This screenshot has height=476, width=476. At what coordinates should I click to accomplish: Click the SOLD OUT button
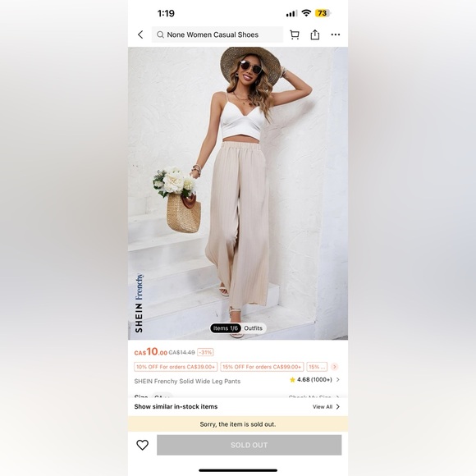[249, 445]
